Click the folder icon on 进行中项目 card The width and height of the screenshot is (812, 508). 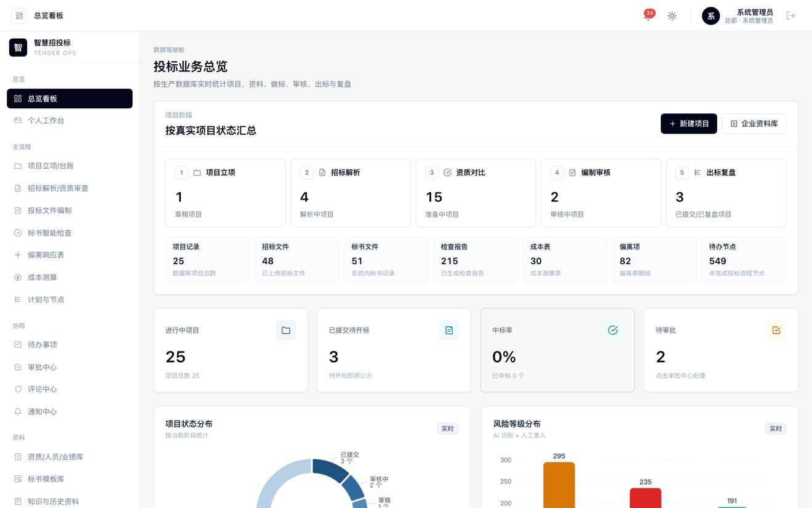285,331
